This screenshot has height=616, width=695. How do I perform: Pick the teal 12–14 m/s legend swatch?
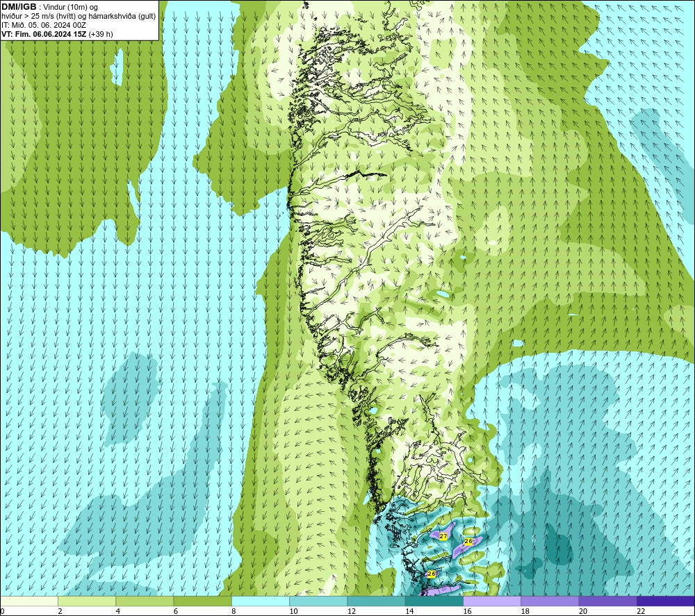click(376, 601)
